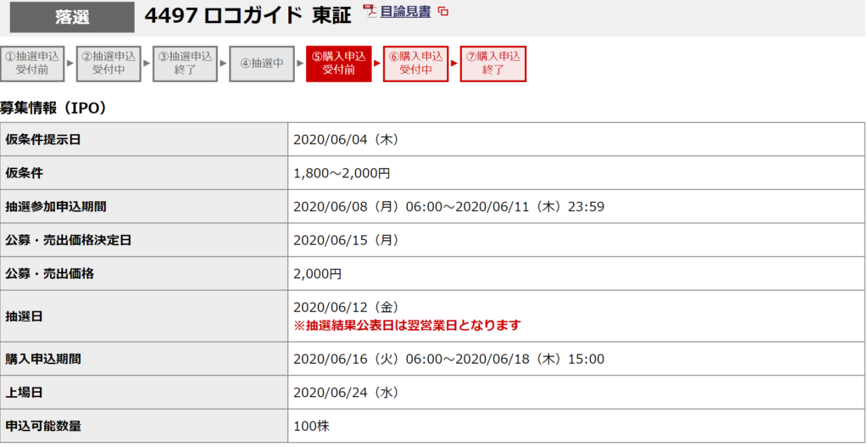Image resolution: width=868 pixels, height=447 pixels.
Task: Click the 抽選参加申込期間 label cell
Action: click(x=144, y=207)
